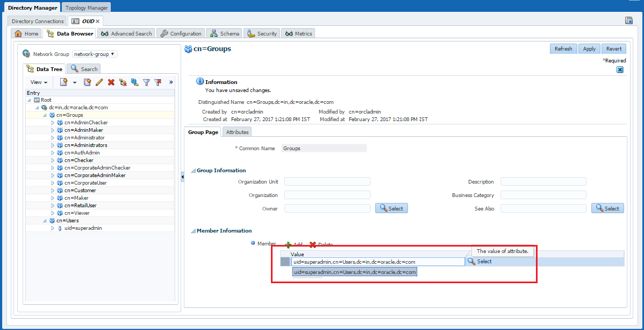Switch to the Search tab beside Data Tree
Viewport: 644px width, 330px height.
(83, 69)
